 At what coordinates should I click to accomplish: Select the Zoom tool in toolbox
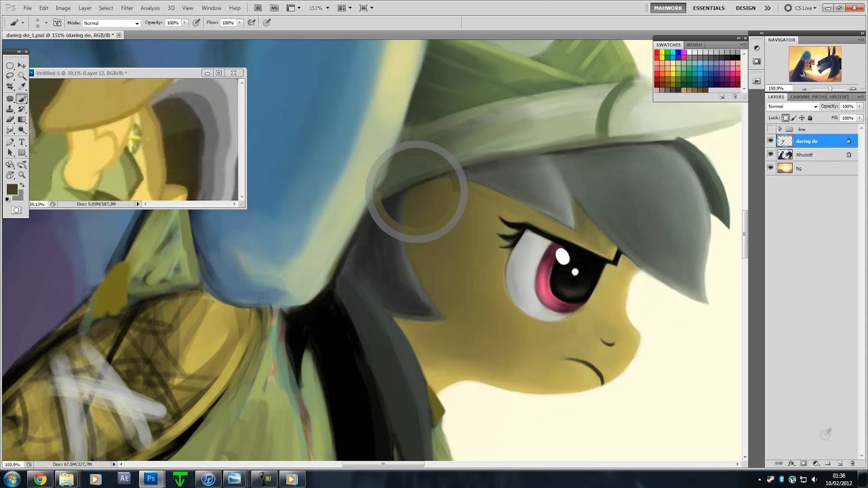pos(22,175)
